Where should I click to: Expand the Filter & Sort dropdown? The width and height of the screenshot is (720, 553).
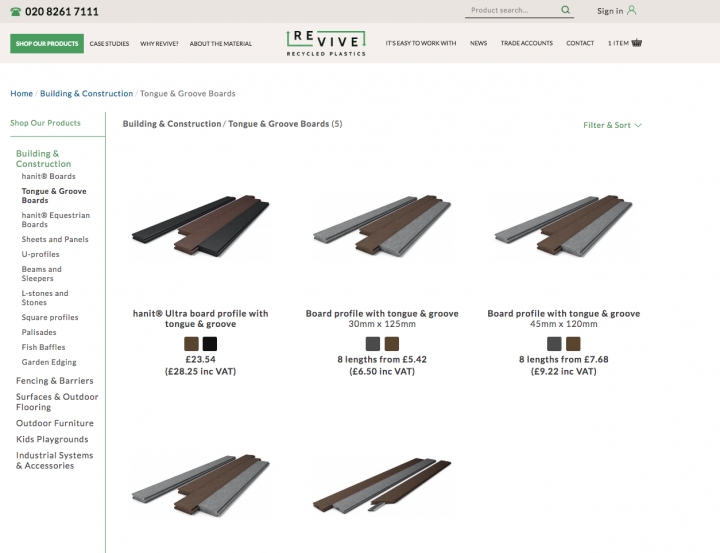pos(612,125)
